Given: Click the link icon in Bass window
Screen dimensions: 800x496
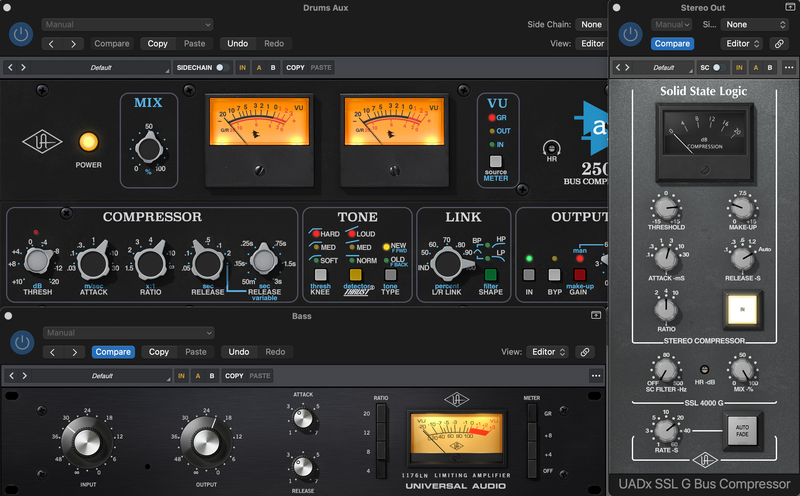Looking at the screenshot, I should [x=585, y=352].
